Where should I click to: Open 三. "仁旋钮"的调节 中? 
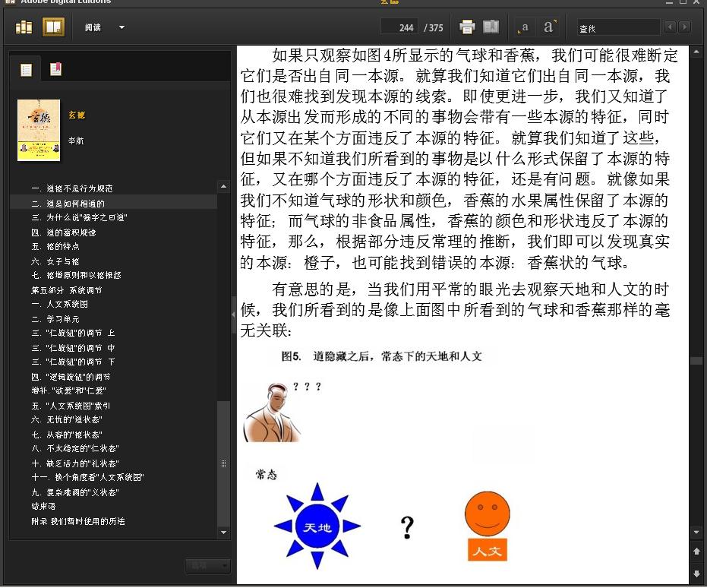pyautogui.click(x=73, y=348)
